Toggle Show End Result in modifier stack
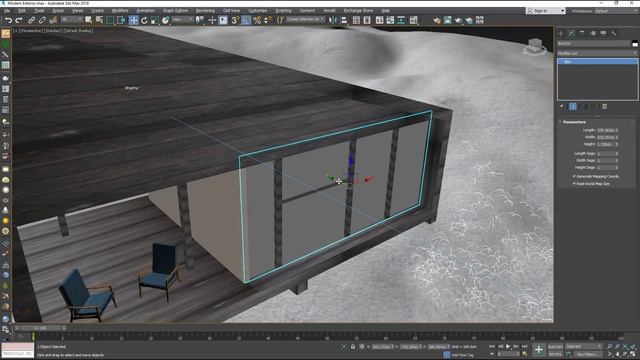This screenshot has height=360, width=640. click(573, 107)
